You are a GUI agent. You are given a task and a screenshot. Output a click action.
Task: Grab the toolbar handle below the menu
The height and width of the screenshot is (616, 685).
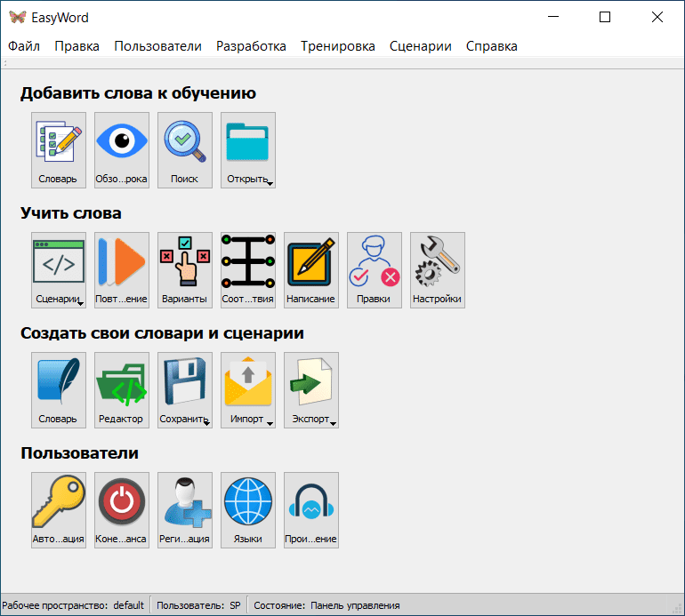click(x=5, y=63)
